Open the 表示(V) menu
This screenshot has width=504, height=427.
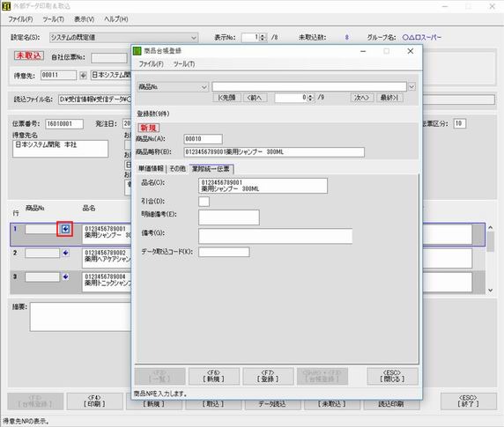point(84,19)
